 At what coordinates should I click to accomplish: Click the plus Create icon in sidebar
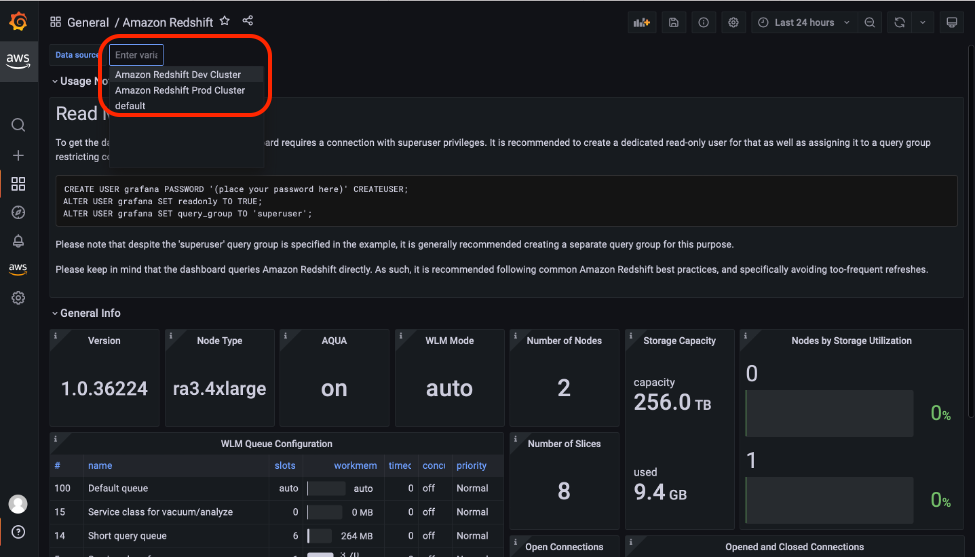coord(18,155)
